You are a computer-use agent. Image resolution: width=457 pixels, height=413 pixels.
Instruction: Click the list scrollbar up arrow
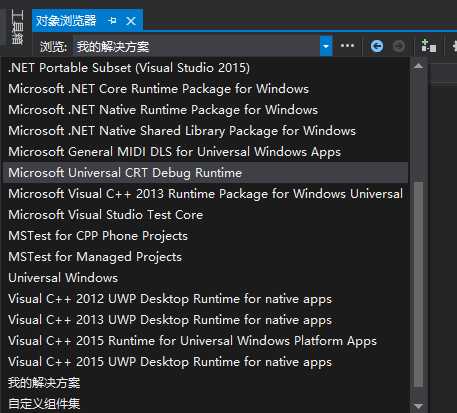pos(418,66)
